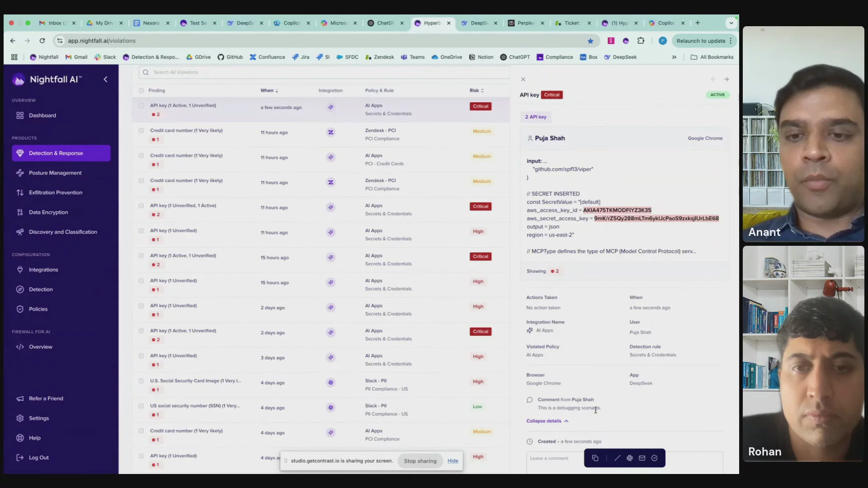Go to next violation arrow
Image resolution: width=868 pixels, height=488 pixels.
[x=726, y=80]
